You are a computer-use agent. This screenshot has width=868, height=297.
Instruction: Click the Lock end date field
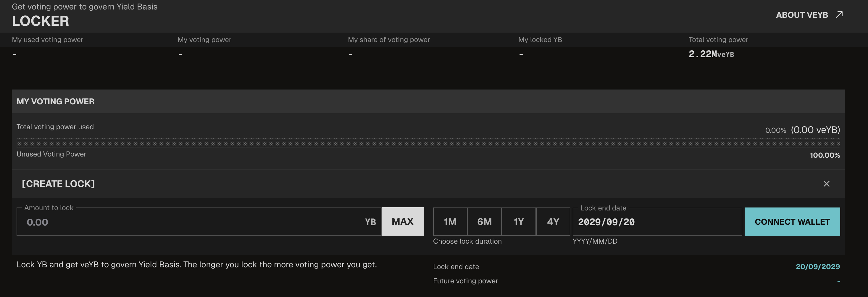pos(657,222)
